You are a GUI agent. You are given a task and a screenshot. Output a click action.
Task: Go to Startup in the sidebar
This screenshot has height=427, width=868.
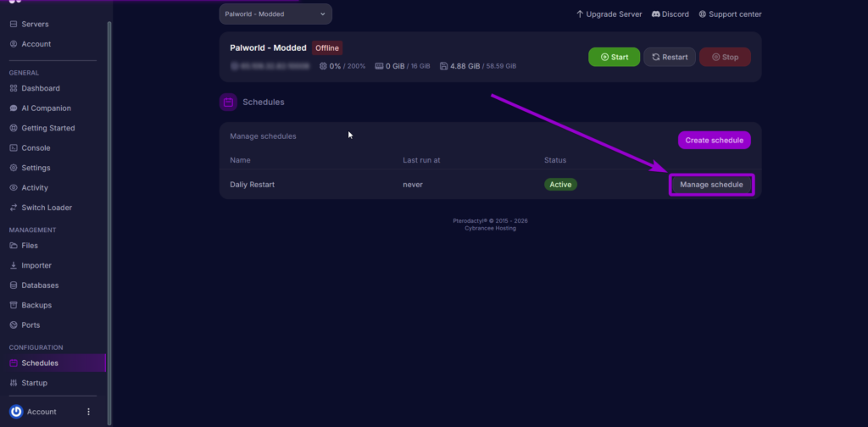34,383
